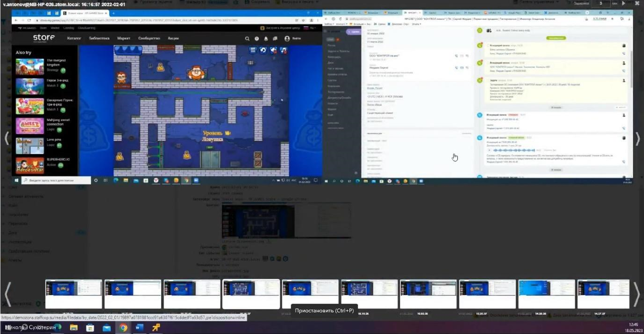The width and height of the screenshot is (644, 334).
Task: Open the Start menu in the left captured desktop
Action: (16, 180)
